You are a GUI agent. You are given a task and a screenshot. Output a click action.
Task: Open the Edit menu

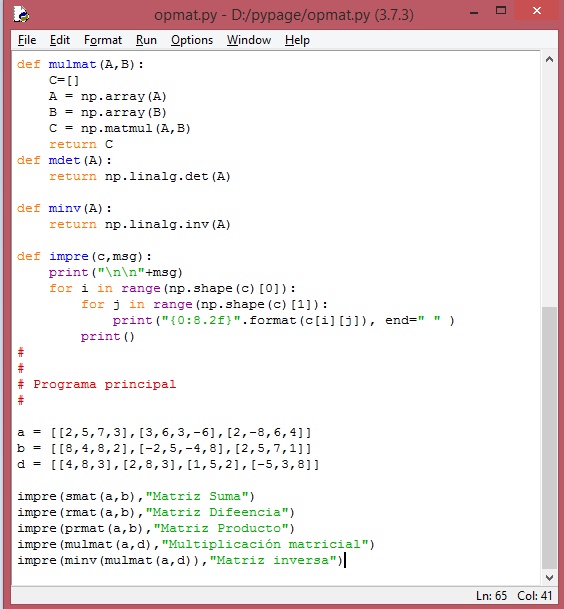[x=59, y=40]
